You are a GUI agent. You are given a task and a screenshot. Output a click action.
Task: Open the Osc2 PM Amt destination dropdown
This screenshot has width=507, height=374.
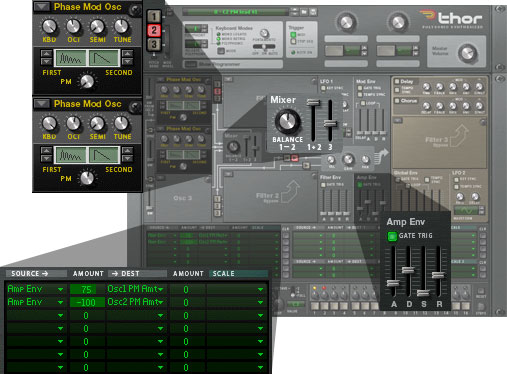click(161, 302)
